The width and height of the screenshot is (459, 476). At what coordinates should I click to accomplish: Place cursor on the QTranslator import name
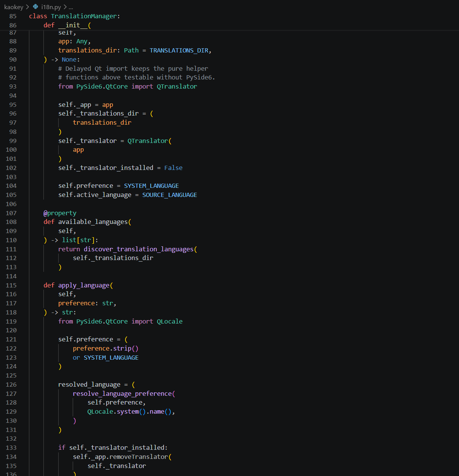coord(177,86)
